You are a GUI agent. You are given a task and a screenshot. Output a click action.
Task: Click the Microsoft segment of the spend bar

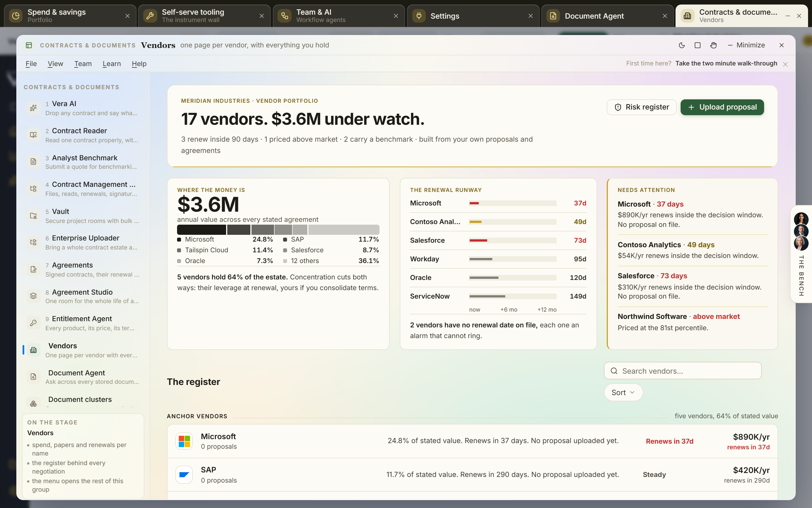201,230
